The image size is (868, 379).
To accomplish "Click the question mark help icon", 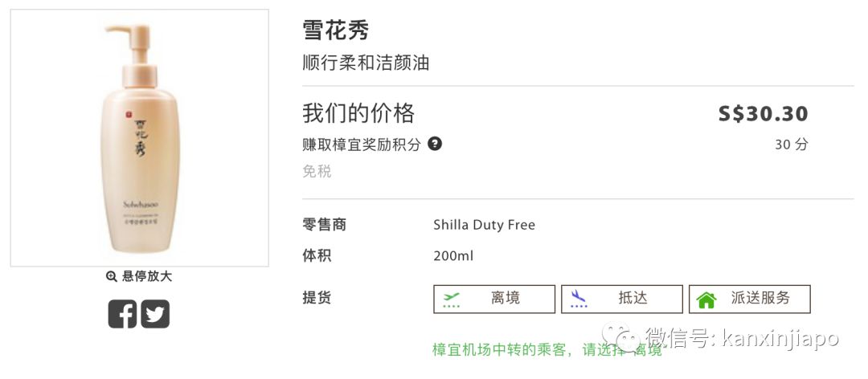I will pyautogui.click(x=435, y=145).
